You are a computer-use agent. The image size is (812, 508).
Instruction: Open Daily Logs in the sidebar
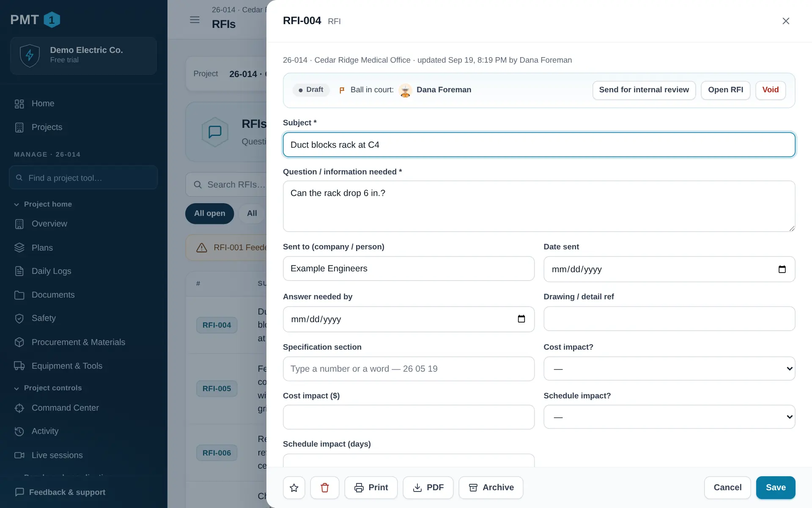coord(84,271)
